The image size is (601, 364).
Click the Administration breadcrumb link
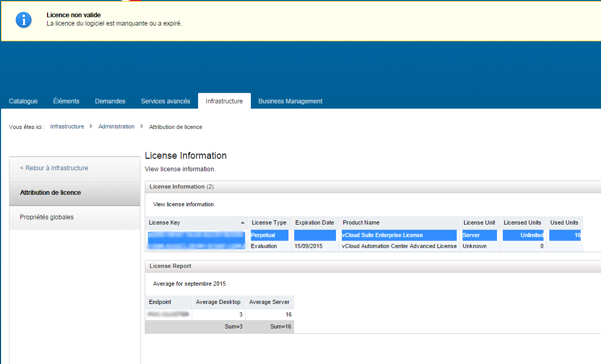(116, 127)
